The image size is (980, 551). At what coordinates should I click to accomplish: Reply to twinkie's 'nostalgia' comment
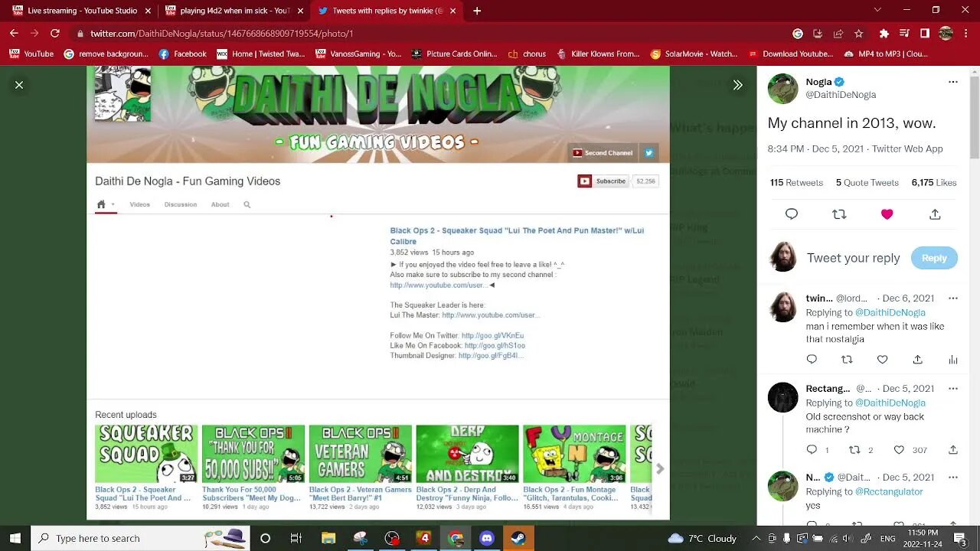click(x=812, y=360)
